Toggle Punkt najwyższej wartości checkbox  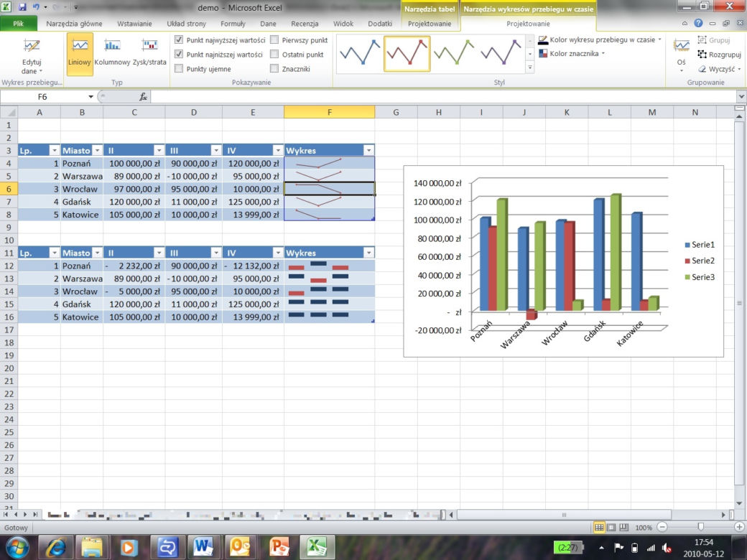179,39
